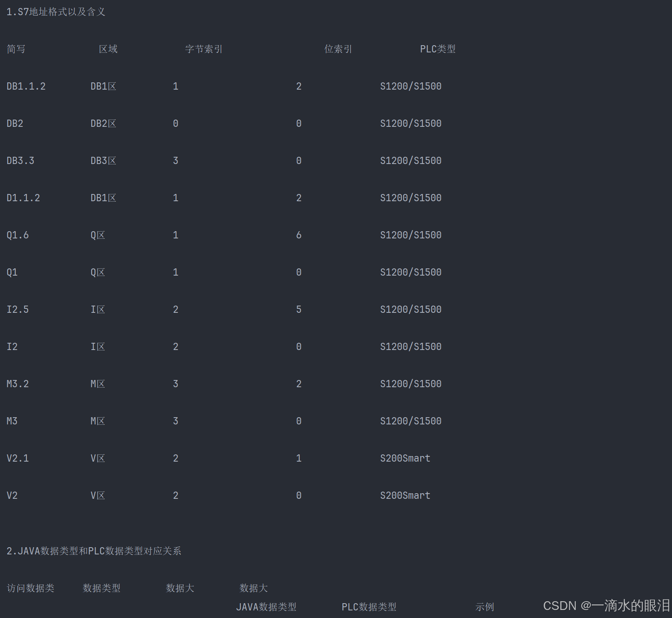Click the '字节索引' column header
Screen dimensions: 672x618
pos(204,49)
